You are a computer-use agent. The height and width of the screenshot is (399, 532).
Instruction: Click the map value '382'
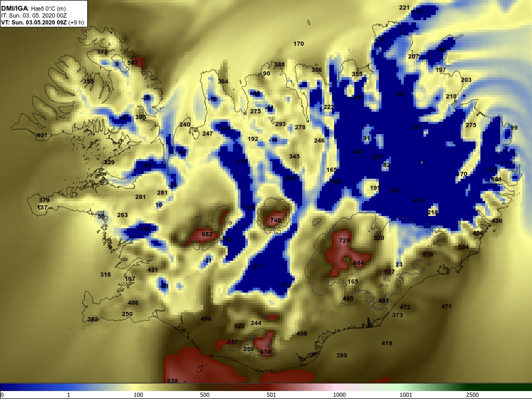(93, 319)
